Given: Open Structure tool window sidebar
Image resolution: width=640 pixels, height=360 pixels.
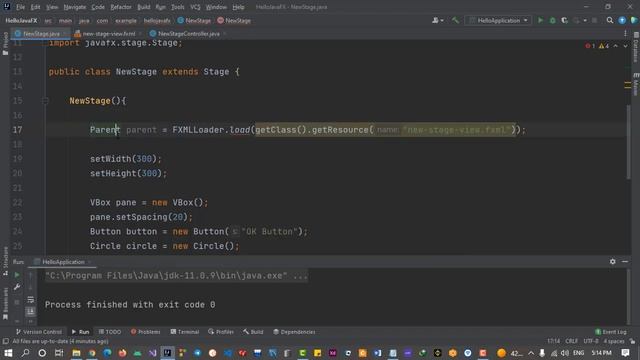Looking at the screenshot, I should click(5, 261).
